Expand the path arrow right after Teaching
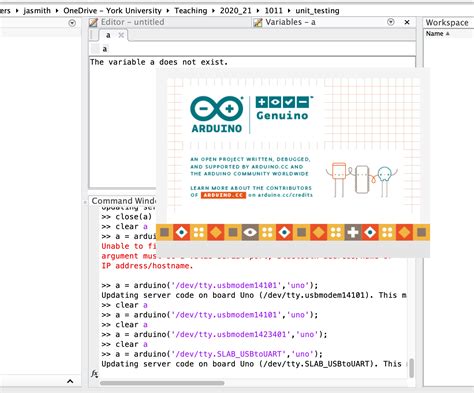 pos(213,11)
